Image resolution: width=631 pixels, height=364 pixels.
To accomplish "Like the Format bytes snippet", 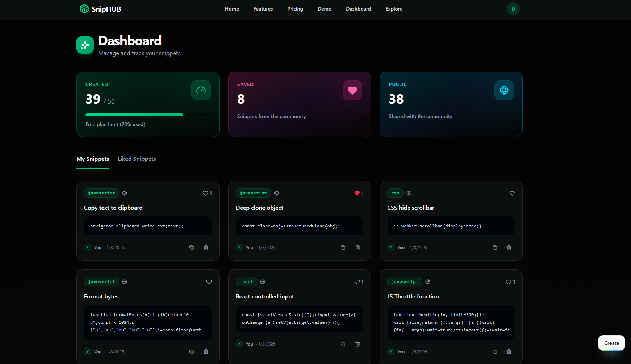I will click(x=209, y=282).
